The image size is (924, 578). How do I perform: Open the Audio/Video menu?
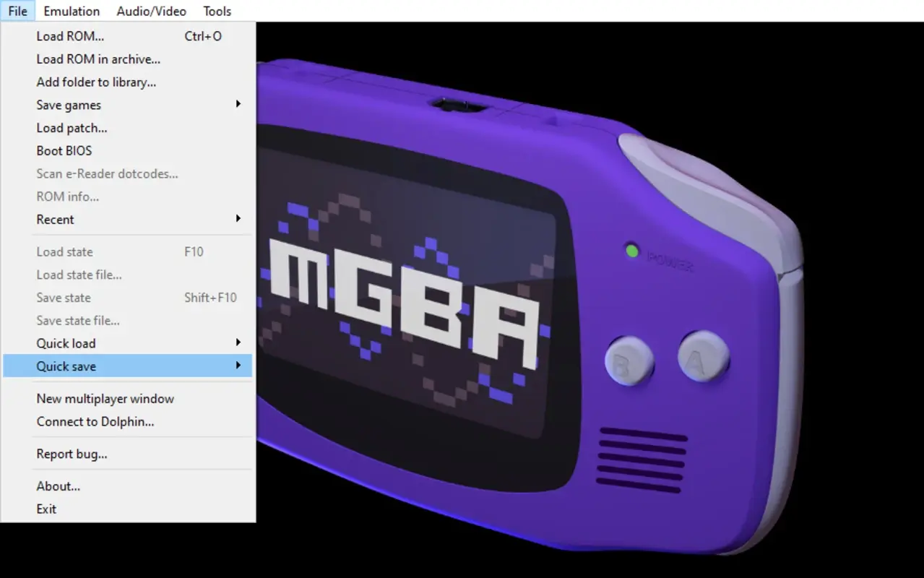click(151, 11)
